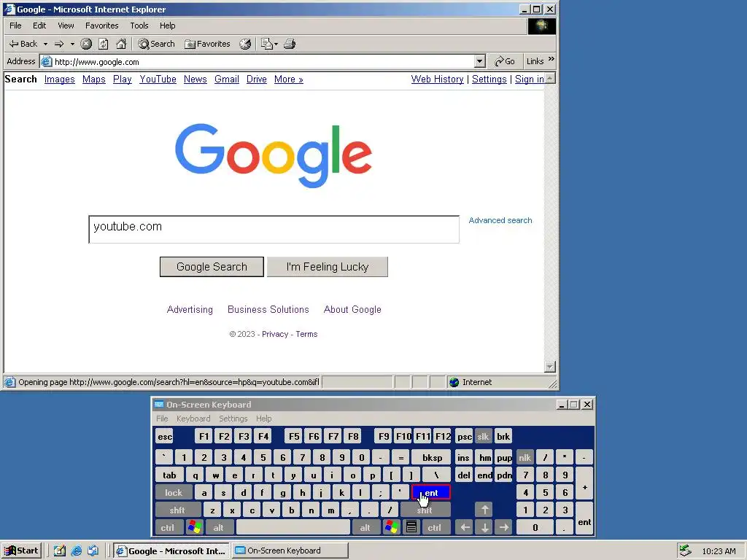
Task: Expand the Back button history dropdown
Action: pyautogui.click(x=46, y=44)
